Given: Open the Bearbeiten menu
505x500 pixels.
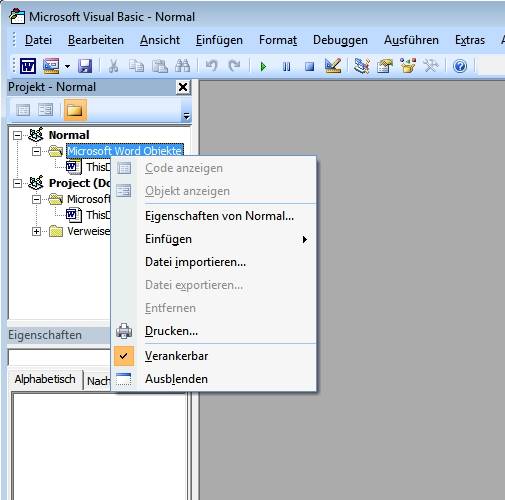Looking at the screenshot, I should [x=96, y=40].
